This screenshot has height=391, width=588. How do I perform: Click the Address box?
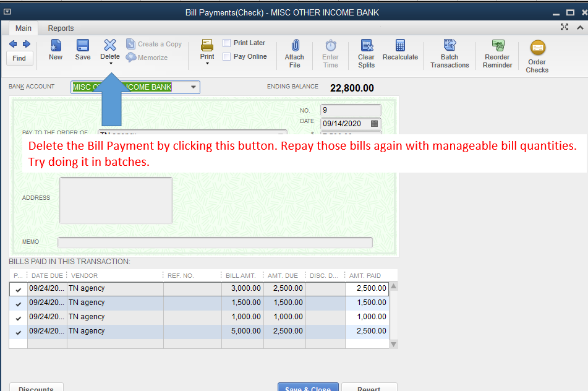pyautogui.click(x=116, y=200)
